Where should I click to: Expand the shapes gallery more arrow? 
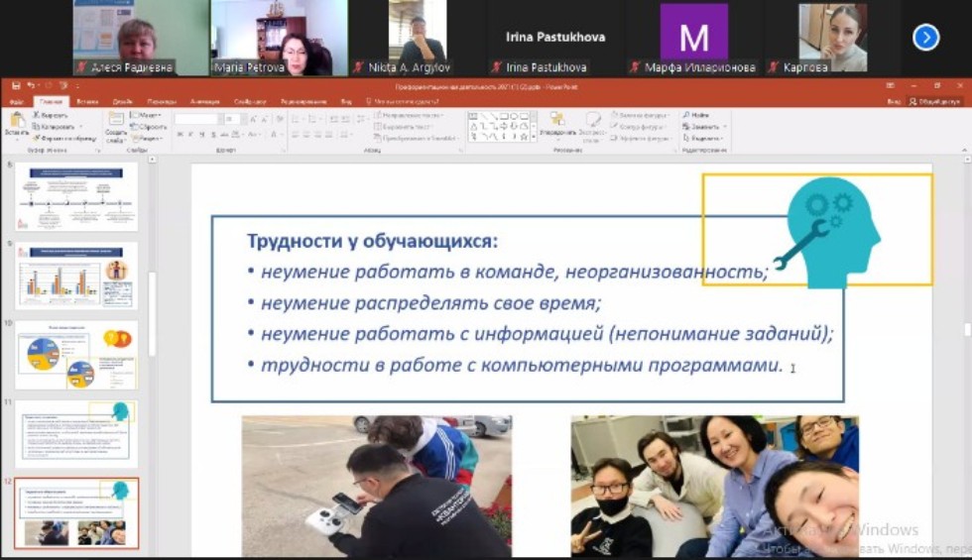[x=534, y=137]
